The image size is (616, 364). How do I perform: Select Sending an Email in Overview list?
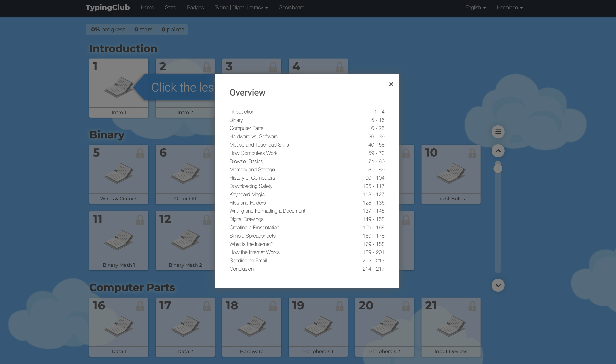[x=248, y=260]
